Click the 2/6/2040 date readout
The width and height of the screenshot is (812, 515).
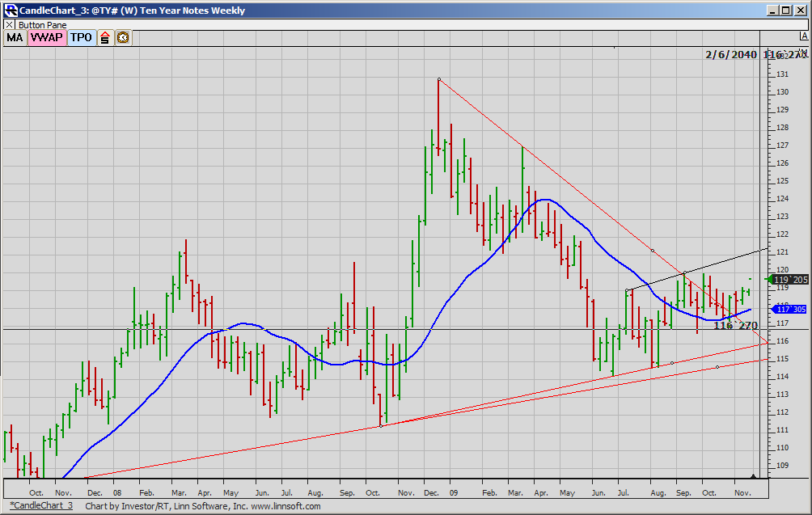pyautogui.click(x=731, y=55)
